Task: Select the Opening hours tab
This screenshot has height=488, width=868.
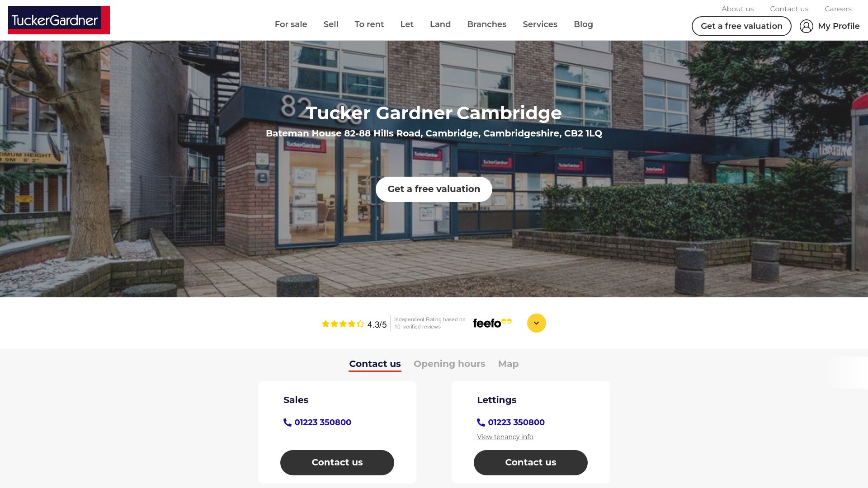Action: [x=449, y=363]
